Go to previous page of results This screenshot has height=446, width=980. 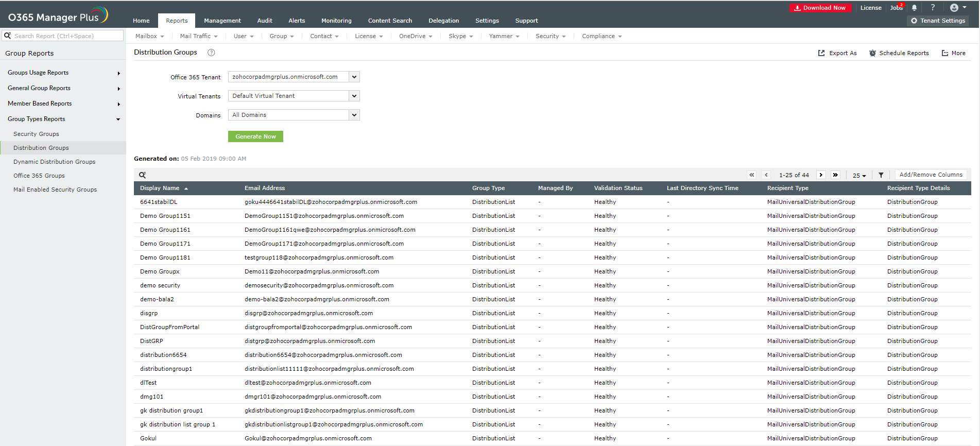pyautogui.click(x=766, y=175)
